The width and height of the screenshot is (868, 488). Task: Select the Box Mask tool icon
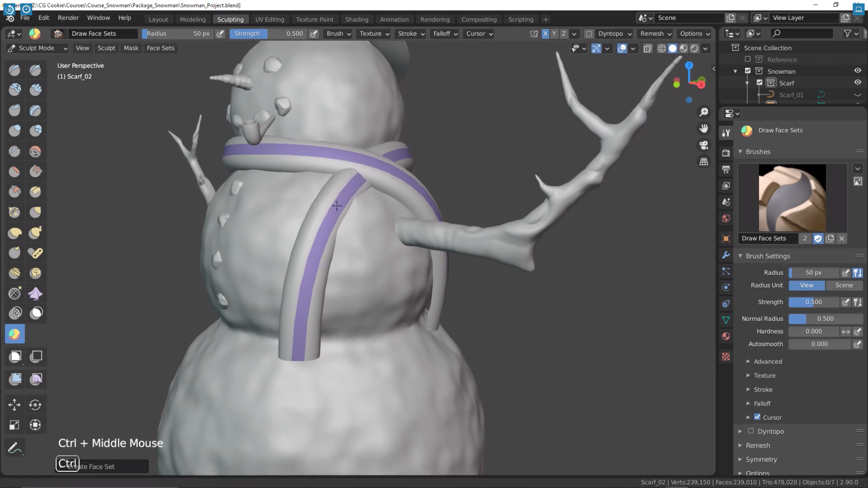pyautogui.click(x=15, y=356)
